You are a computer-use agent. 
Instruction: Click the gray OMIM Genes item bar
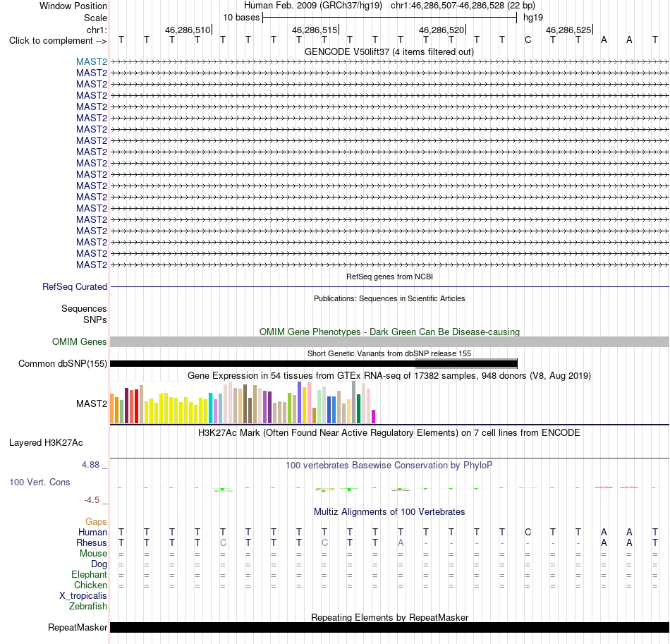click(x=389, y=341)
